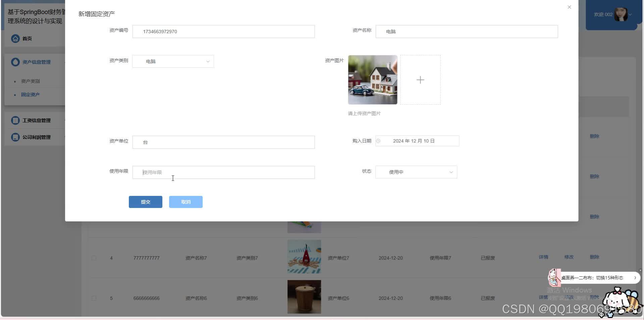Click the user avatar photo top right

point(623,14)
